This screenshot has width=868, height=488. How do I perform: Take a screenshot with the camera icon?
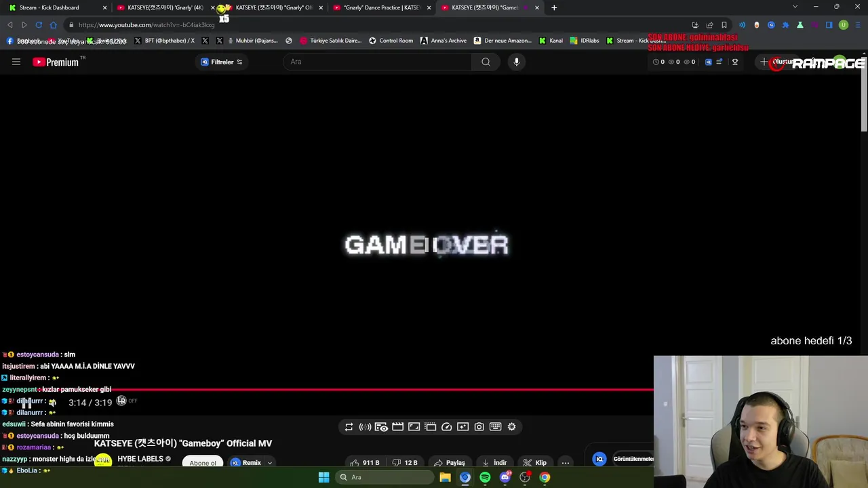[479, 427]
